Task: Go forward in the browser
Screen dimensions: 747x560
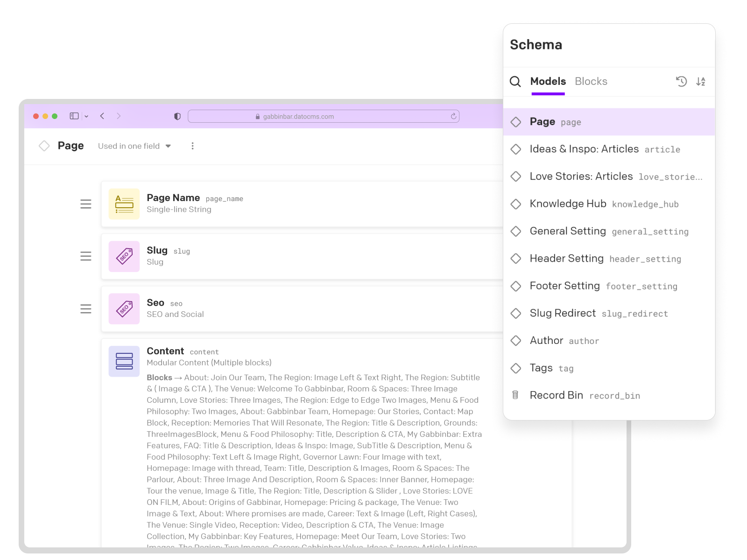Action: pyautogui.click(x=119, y=116)
